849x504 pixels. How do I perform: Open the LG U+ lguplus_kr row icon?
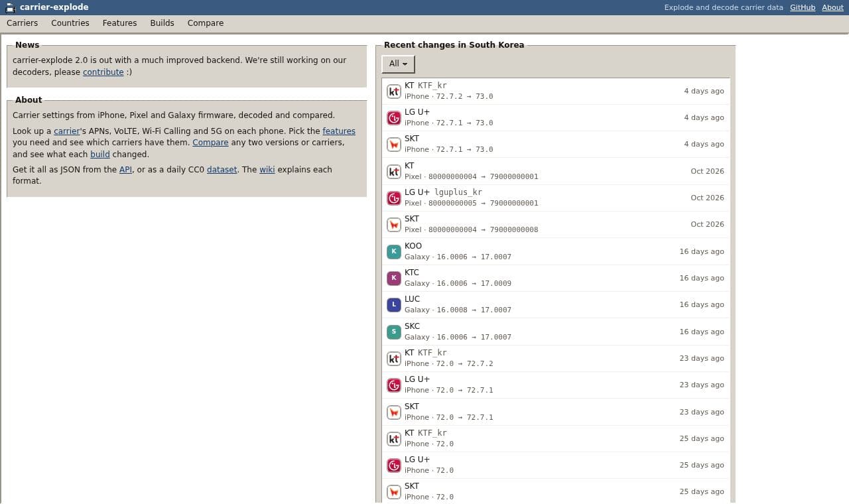point(394,198)
